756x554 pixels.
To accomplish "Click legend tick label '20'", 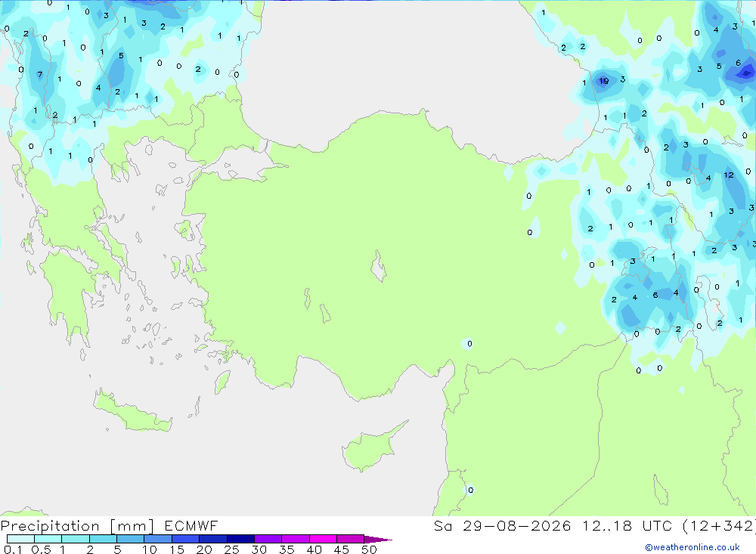I will click(204, 549).
